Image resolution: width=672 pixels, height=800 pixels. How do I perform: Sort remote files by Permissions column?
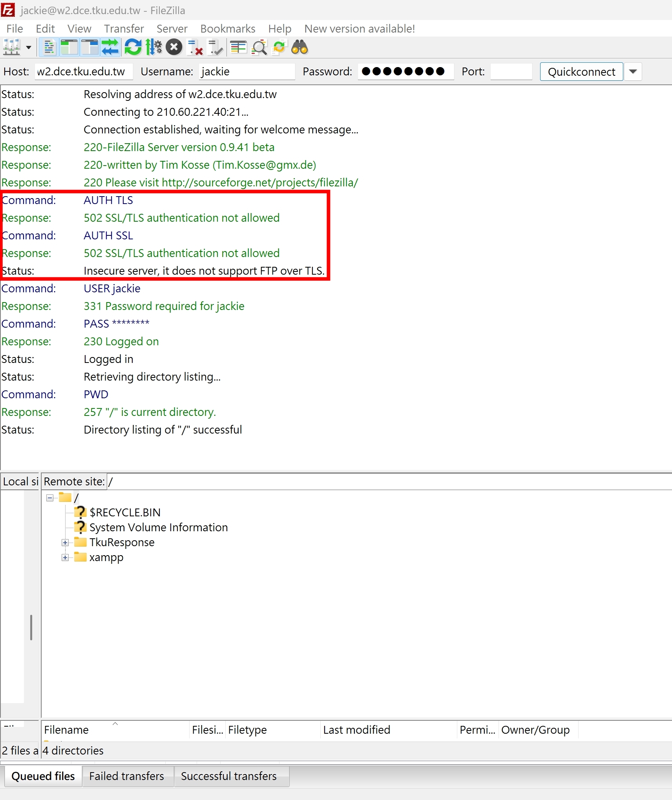click(478, 730)
